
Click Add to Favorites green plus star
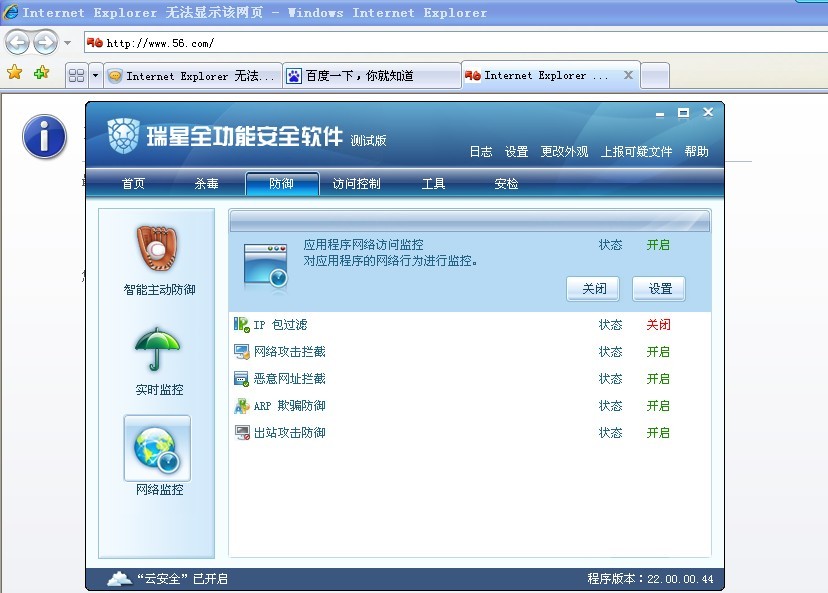pos(41,72)
